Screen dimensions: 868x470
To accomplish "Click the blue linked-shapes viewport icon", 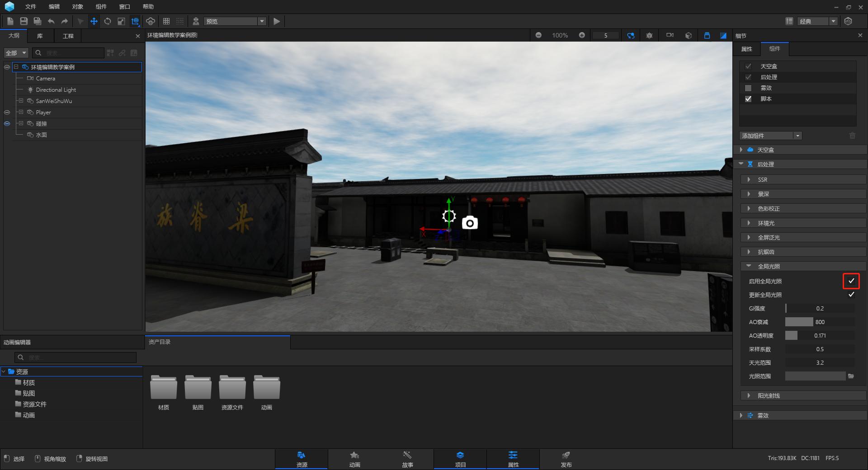I will [x=631, y=35].
